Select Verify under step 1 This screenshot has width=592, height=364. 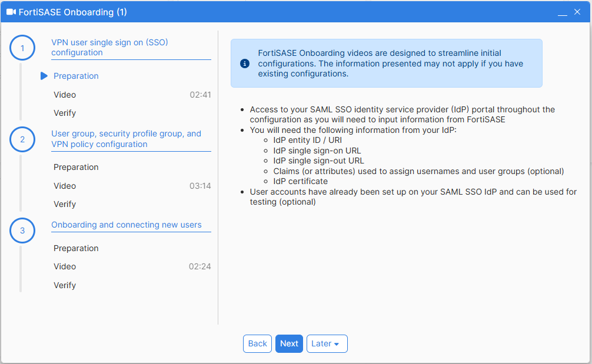[x=65, y=113]
